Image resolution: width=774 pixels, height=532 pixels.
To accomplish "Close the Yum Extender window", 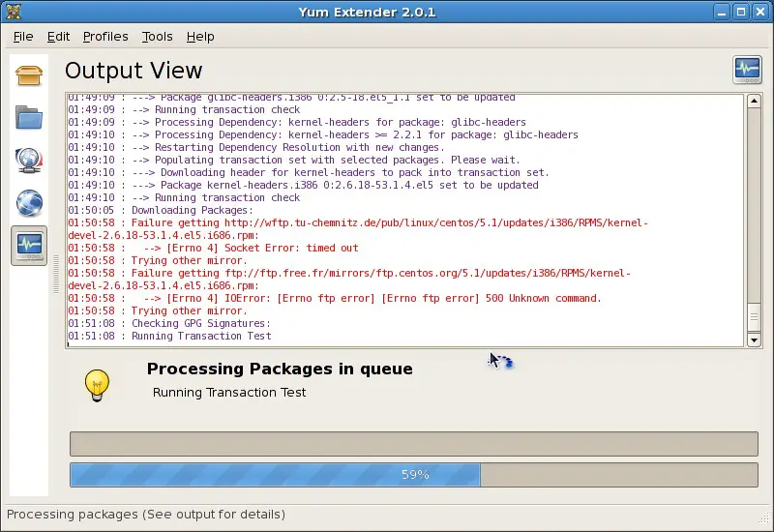I will tap(760, 12).
